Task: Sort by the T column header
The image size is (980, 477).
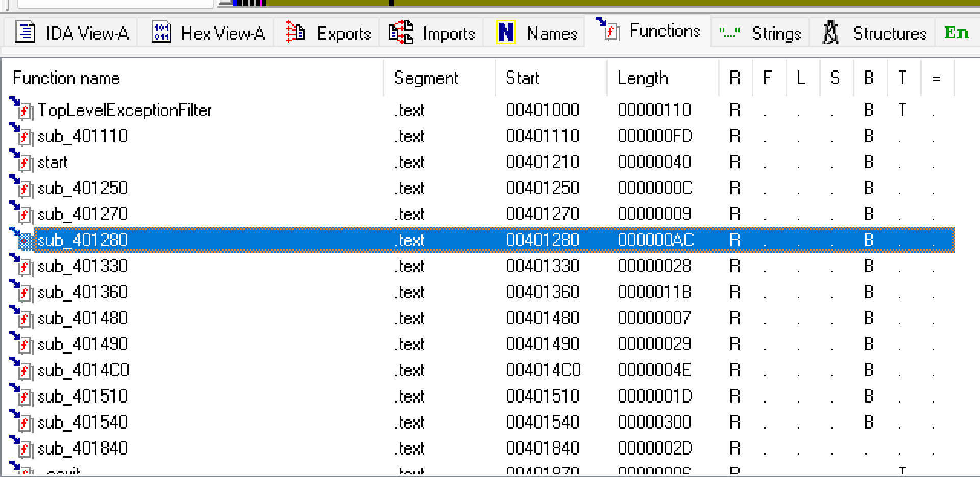Action: coord(904,78)
